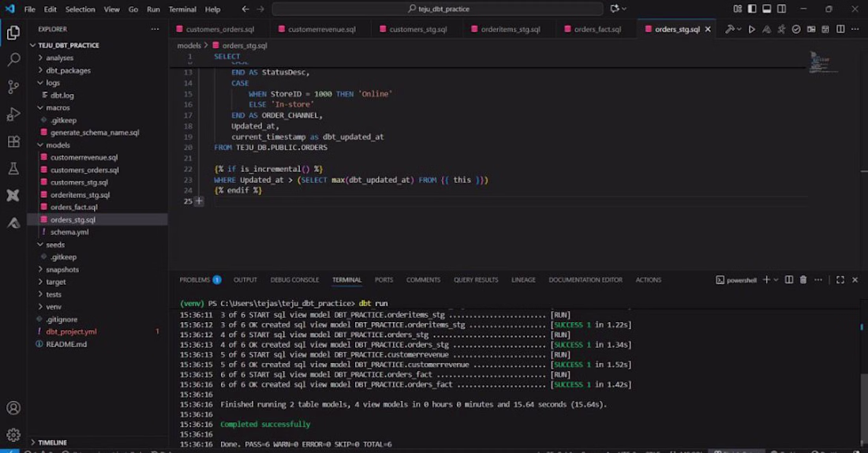Open the DOCUMENTATION EDITOR panel tab

(586, 279)
